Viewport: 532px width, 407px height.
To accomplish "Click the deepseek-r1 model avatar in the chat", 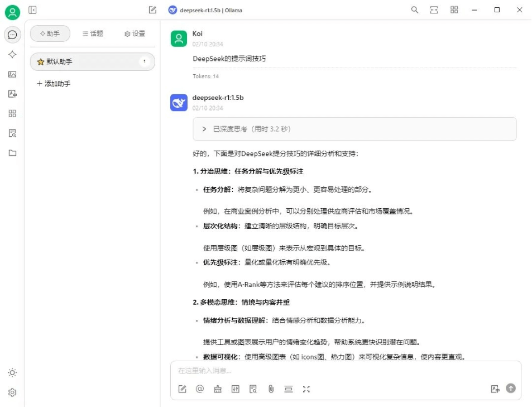I will pyautogui.click(x=179, y=103).
